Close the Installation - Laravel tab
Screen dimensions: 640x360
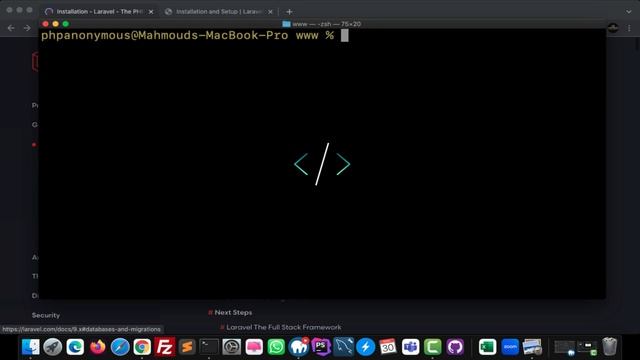coord(151,12)
